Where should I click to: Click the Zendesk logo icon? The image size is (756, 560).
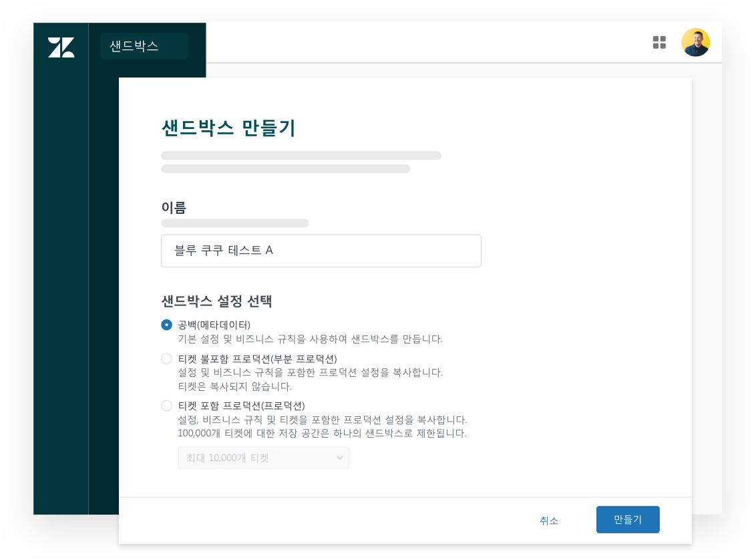pos(61,47)
